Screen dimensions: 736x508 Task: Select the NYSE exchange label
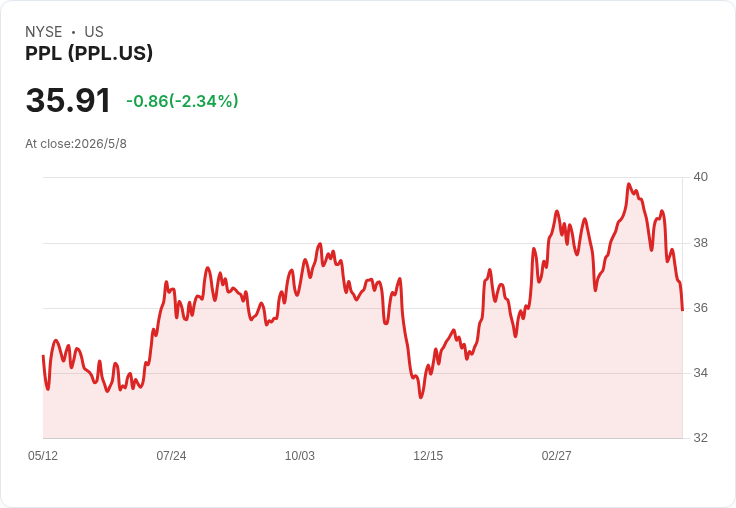tap(44, 32)
